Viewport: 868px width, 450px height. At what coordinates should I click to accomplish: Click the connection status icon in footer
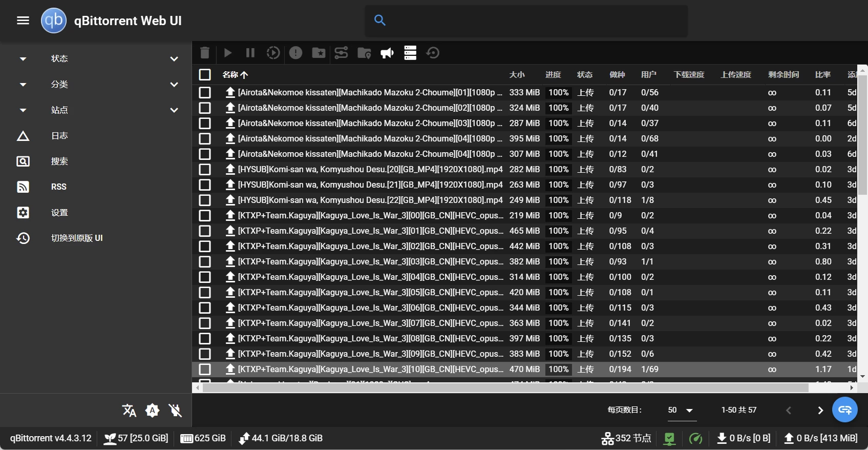pyautogui.click(x=669, y=438)
